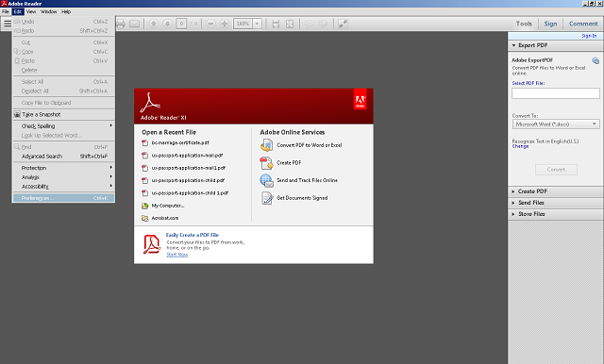Open the Comment pane

583,24
